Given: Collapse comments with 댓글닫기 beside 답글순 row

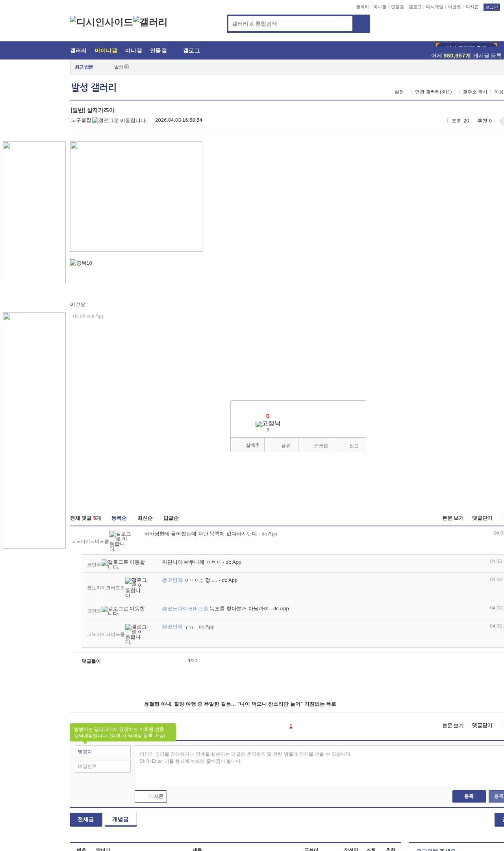Looking at the screenshot, I should pos(482,518).
